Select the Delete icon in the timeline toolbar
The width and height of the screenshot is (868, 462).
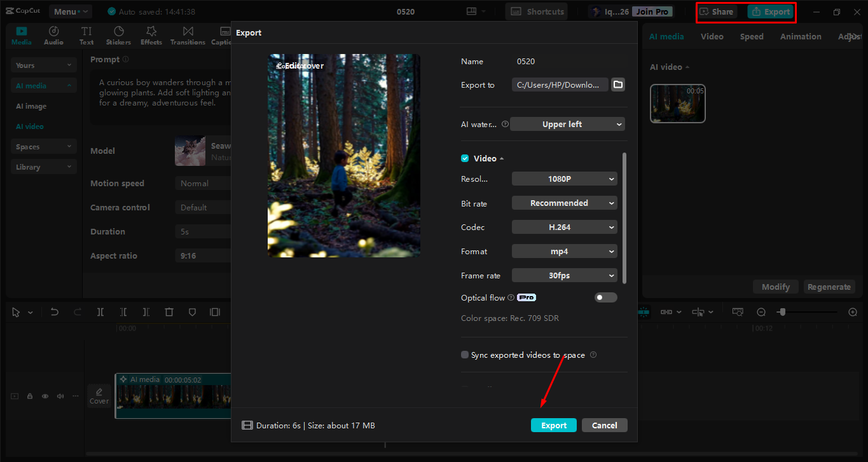pos(169,312)
